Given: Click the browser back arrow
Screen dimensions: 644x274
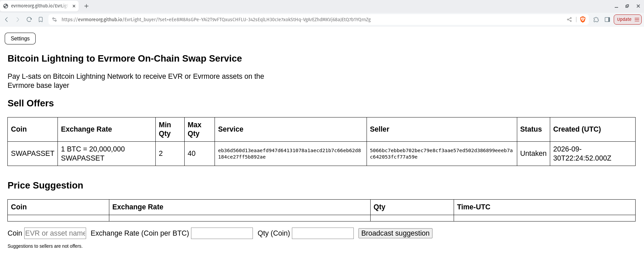Looking at the screenshot, I should click(x=6, y=20).
